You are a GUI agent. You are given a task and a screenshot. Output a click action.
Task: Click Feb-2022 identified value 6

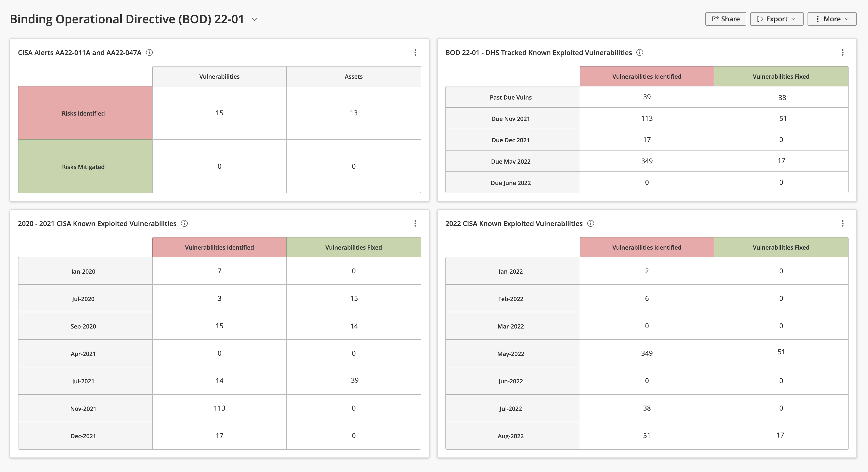(x=647, y=298)
